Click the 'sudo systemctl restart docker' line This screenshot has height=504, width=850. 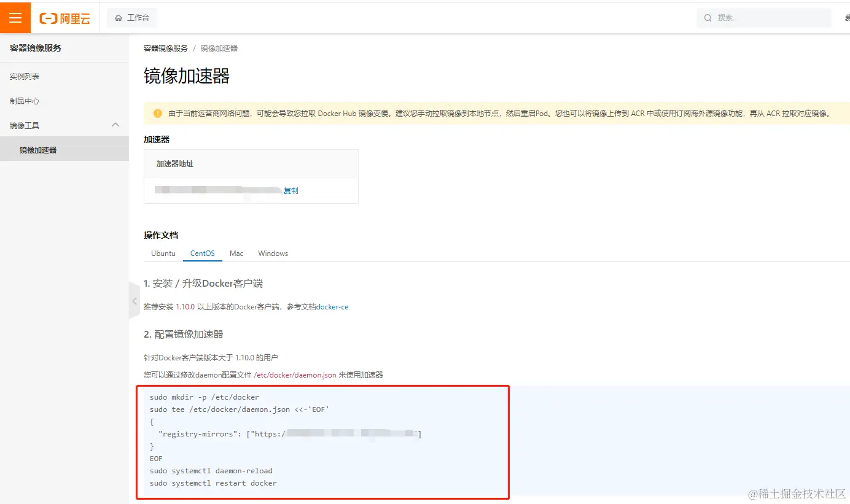[213, 483]
